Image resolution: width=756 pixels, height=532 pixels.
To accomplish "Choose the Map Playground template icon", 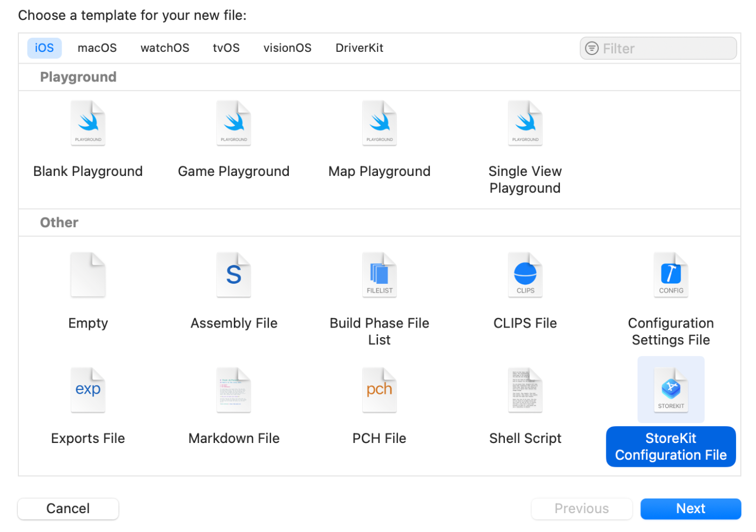I will [380, 123].
